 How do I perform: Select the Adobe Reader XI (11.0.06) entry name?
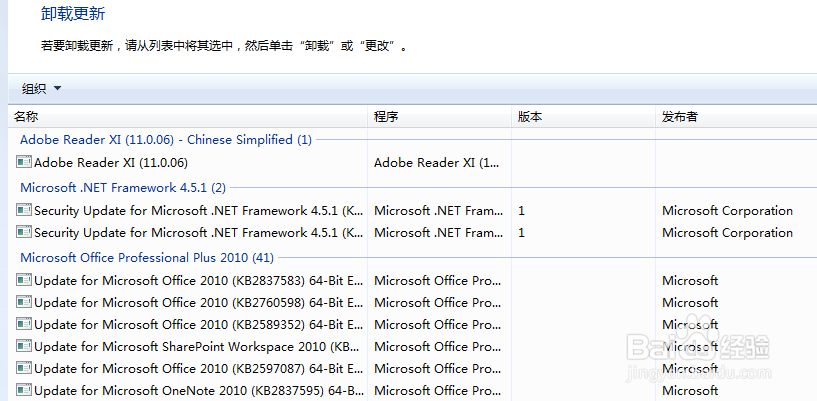111,162
